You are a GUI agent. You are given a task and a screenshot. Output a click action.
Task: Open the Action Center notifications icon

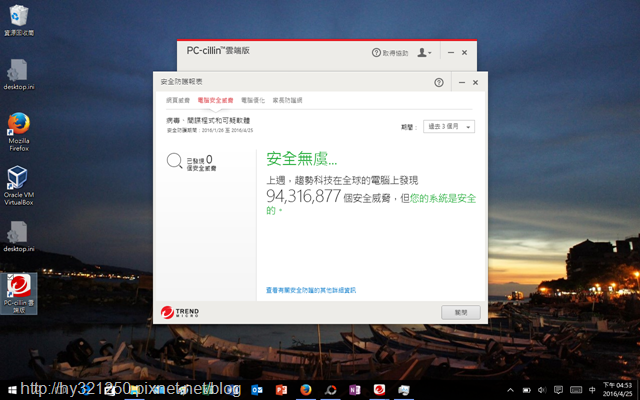[x=558, y=390]
